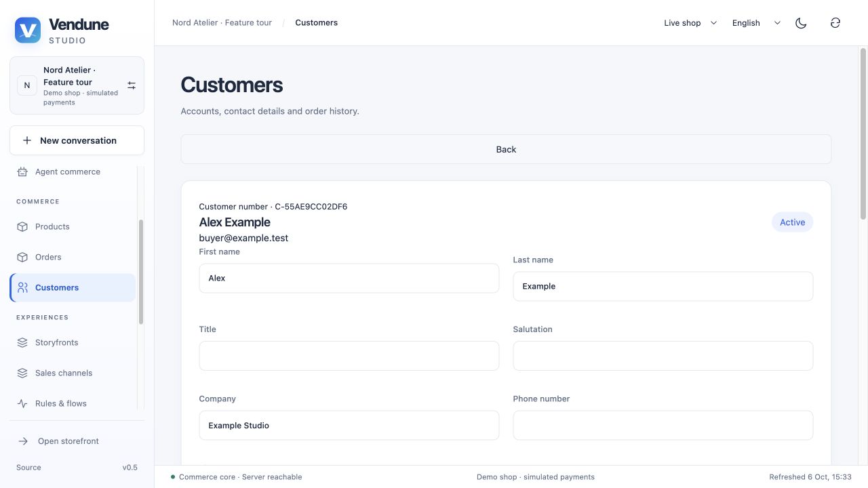
Task: Click the Refreshed 6 Oct, 15:33 timestamp
Action: pyautogui.click(x=810, y=477)
